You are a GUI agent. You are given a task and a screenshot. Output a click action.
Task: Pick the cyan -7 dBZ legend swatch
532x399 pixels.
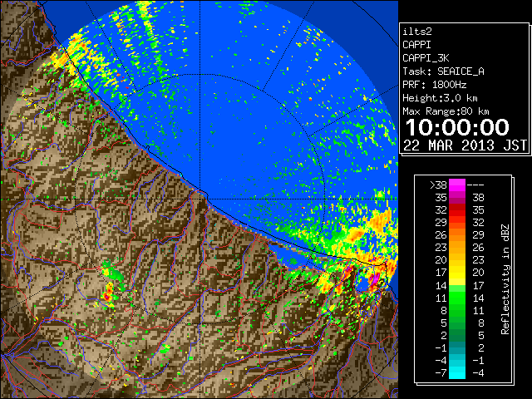pos(457,372)
